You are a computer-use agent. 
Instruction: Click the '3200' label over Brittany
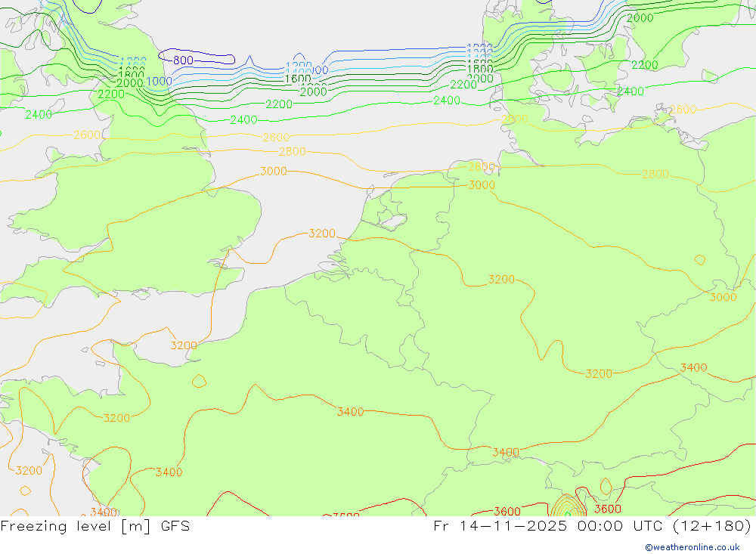[x=116, y=418]
